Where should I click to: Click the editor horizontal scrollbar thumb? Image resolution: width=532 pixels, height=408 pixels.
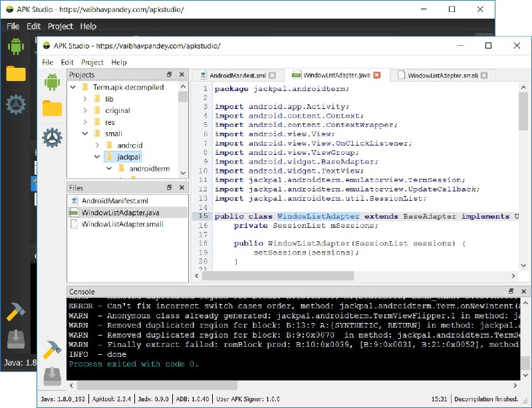pos(278,276)
